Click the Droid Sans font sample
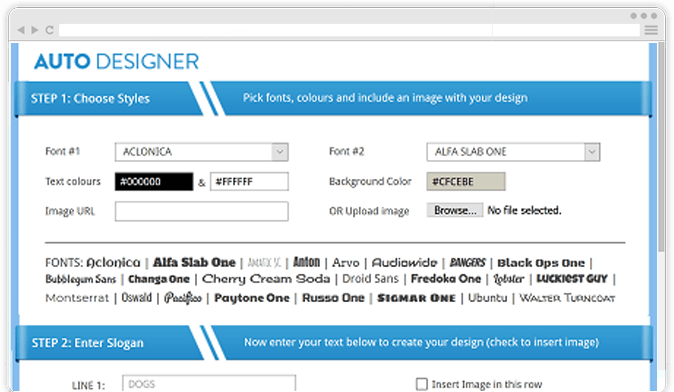 pos(371,279)
